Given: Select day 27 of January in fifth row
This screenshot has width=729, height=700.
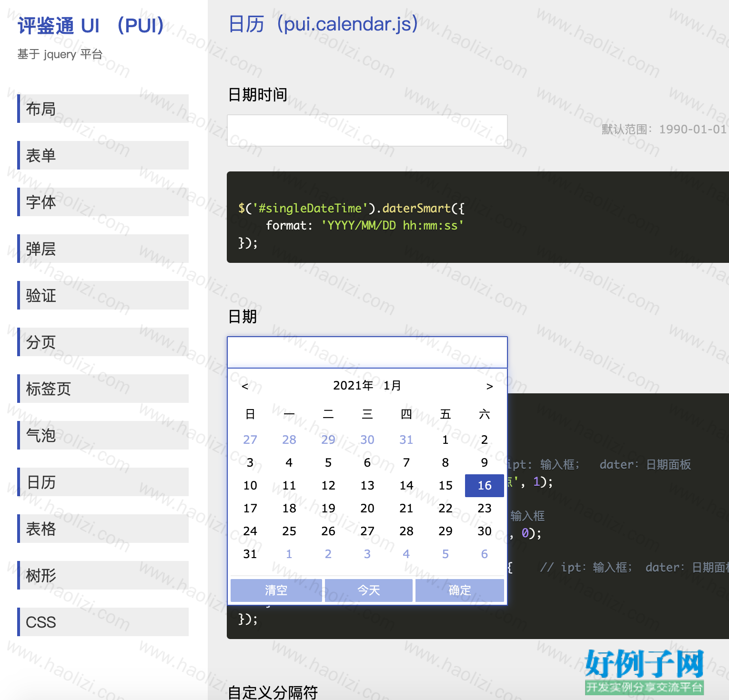Looking at the screenshot, I should click(367, 531).
